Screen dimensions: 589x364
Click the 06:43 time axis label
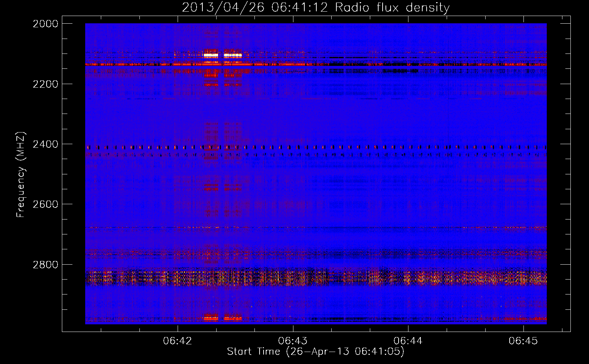pyautogui.click(x=293, y=341)
